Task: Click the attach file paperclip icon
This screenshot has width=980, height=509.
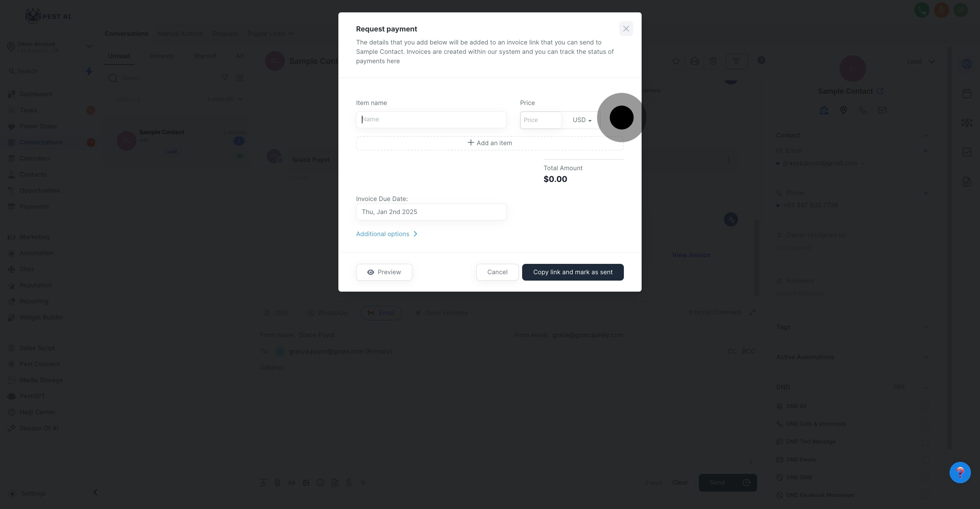Action: click(277, 483)
